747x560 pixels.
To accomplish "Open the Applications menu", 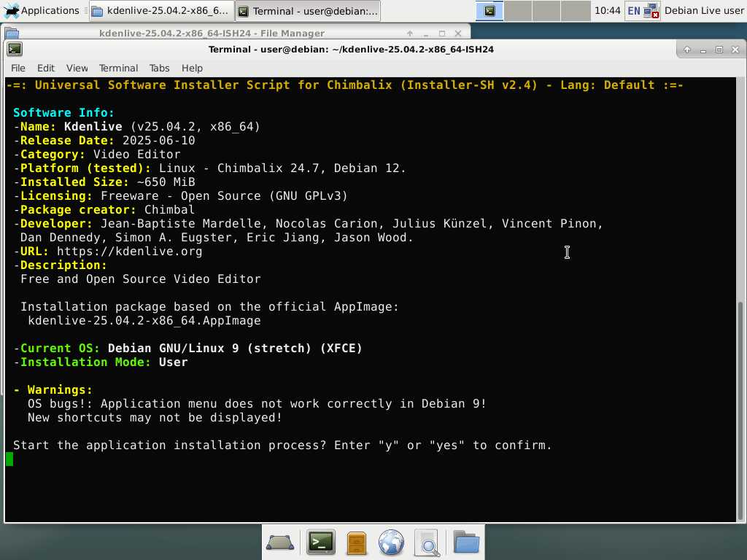I will pos(42,10).
